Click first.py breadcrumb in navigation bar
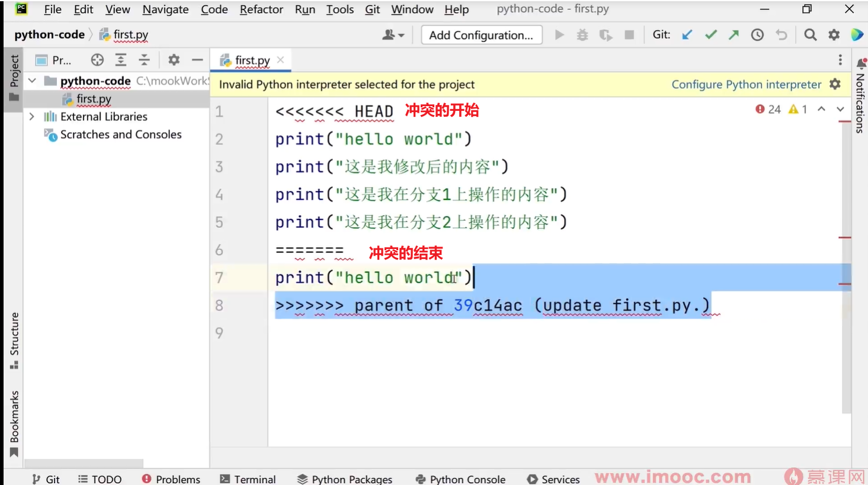This screenshot has height=485, width=868. coord(124,35)
